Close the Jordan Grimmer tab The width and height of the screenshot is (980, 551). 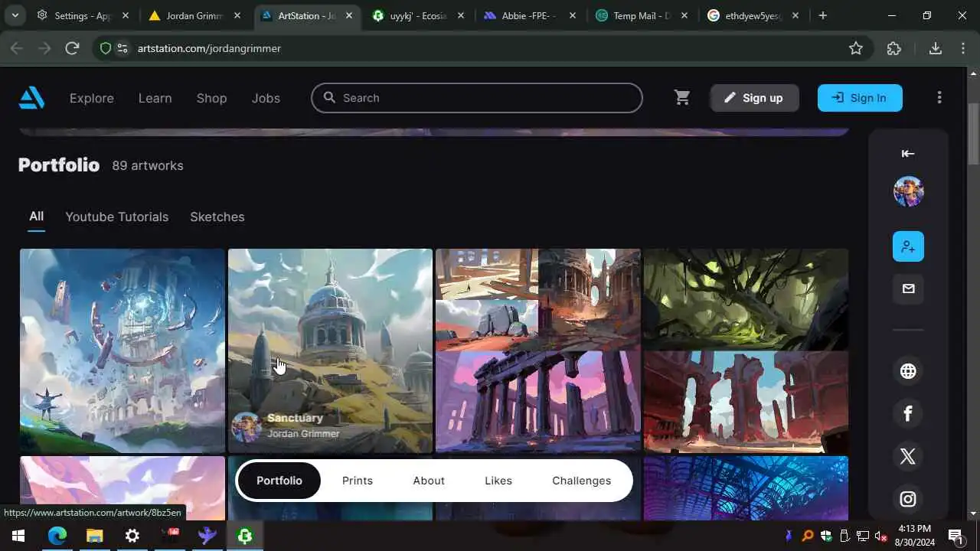tap(237, 15)
